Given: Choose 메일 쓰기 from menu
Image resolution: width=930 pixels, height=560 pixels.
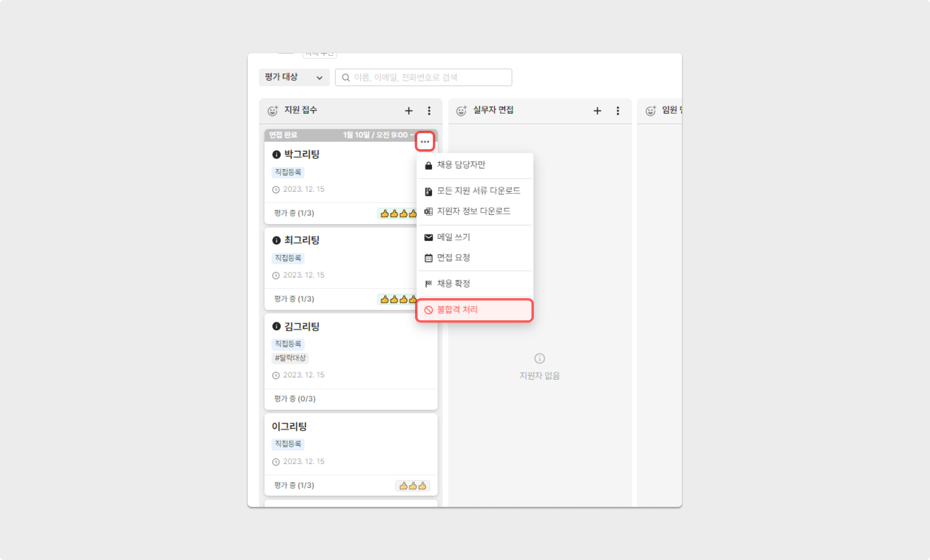Looking at the screenshot, I should (453, 237).
